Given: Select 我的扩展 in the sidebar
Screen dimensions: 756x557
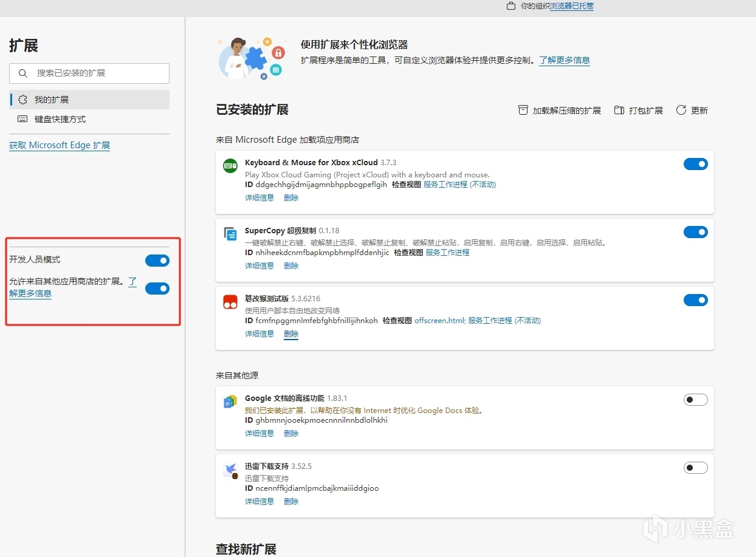Looking at the screenshot, I should pyautogui.click(x=89, y=100).
